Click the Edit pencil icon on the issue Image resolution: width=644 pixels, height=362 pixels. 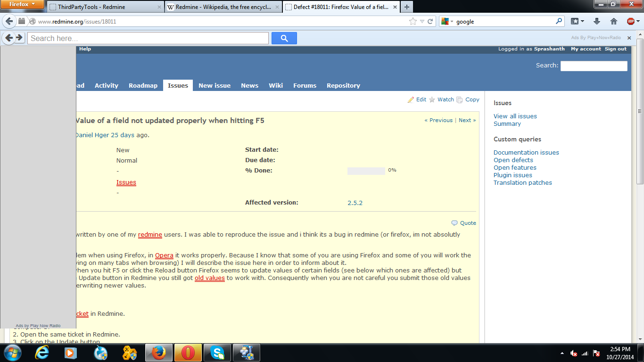(x=411, y=99)
